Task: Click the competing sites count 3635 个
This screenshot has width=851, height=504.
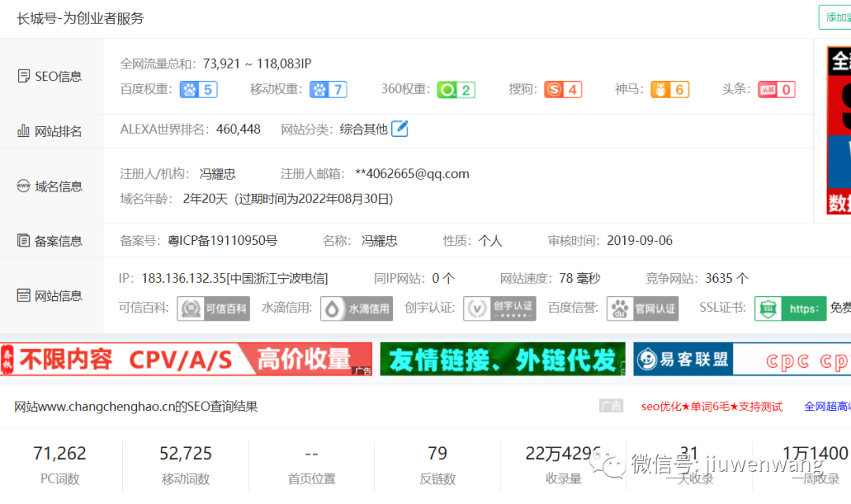Action: coord(727,278)
